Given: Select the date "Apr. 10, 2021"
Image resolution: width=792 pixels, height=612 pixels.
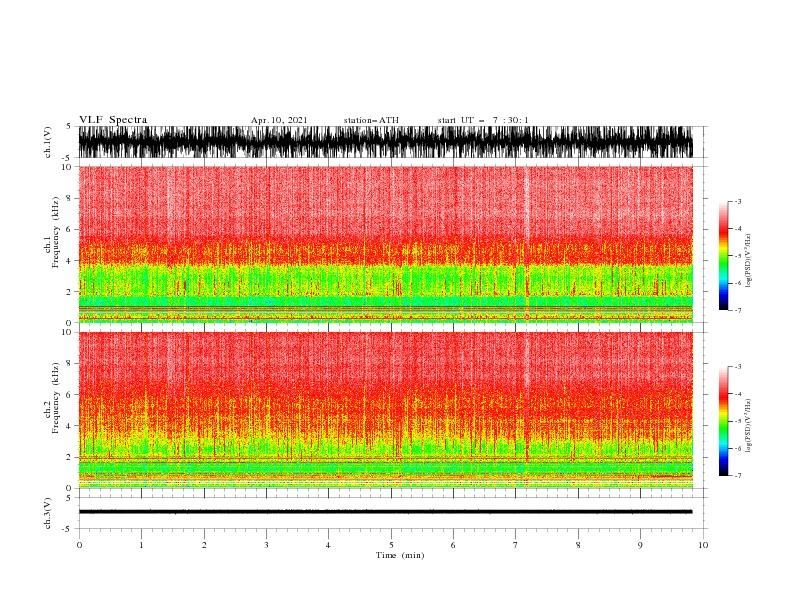Looking at the screenshot, I should point(279,120).
